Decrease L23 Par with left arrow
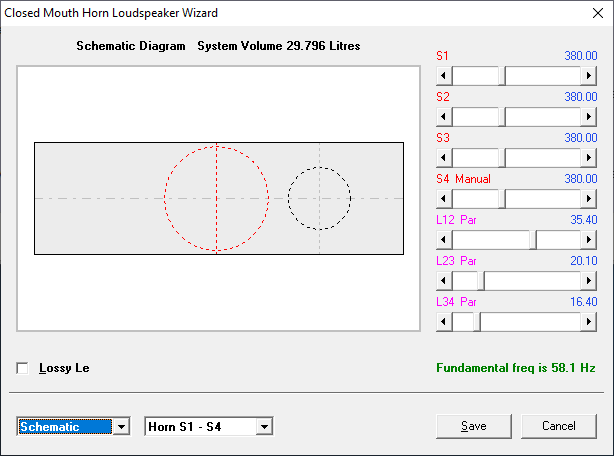Screen dimensions: 614x456 pos(444,281)
